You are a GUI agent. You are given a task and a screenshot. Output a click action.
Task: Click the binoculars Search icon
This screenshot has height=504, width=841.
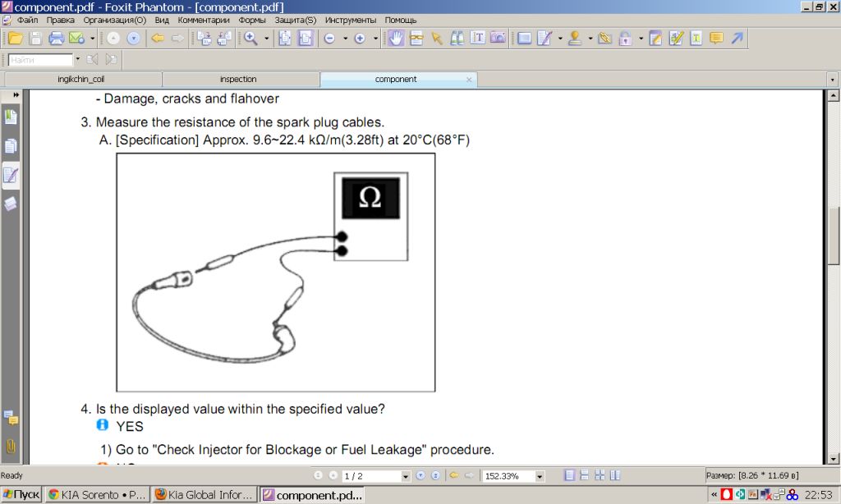457,38
